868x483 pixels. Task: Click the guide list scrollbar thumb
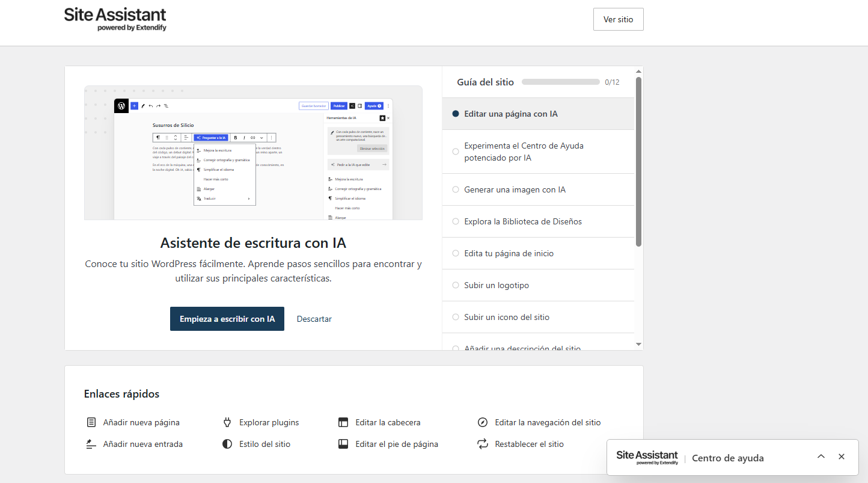639,161
